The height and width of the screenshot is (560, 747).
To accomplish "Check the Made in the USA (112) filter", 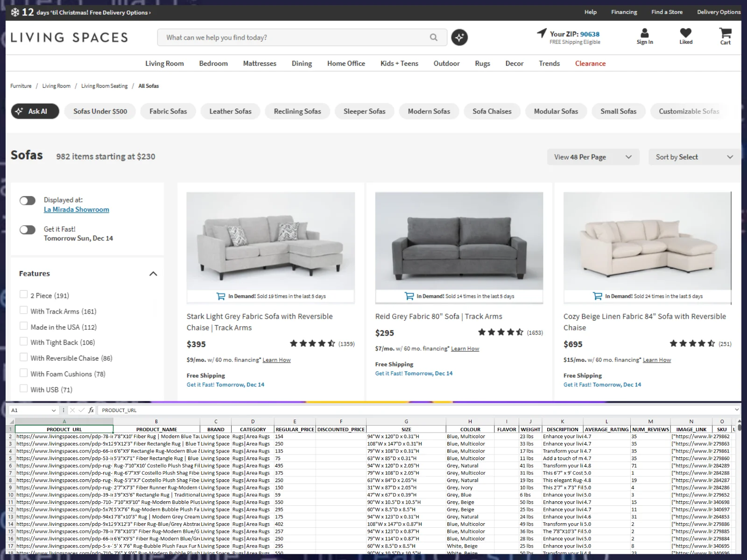I will [23, 326].
